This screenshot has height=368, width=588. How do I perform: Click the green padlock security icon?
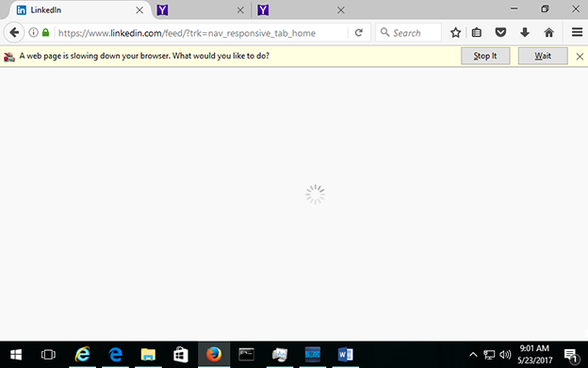pyautogui.click(x=45, y=33)
